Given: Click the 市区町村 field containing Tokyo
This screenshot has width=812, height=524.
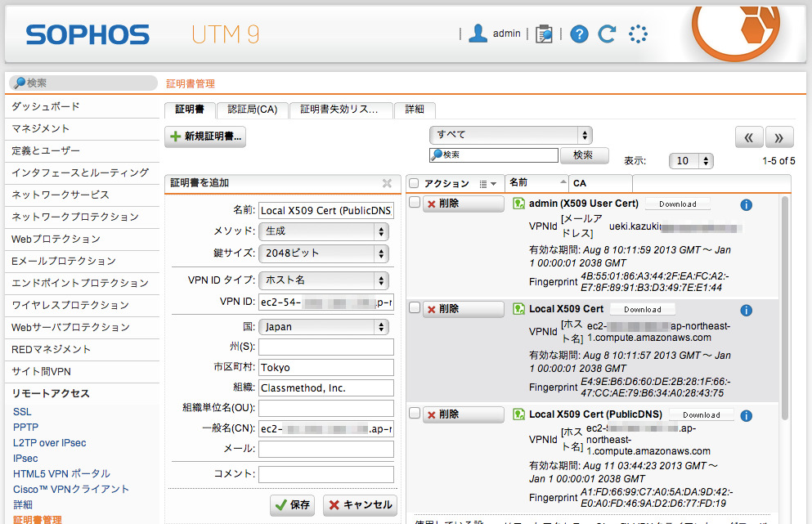Looking at the screenshot, I should 326,368.
